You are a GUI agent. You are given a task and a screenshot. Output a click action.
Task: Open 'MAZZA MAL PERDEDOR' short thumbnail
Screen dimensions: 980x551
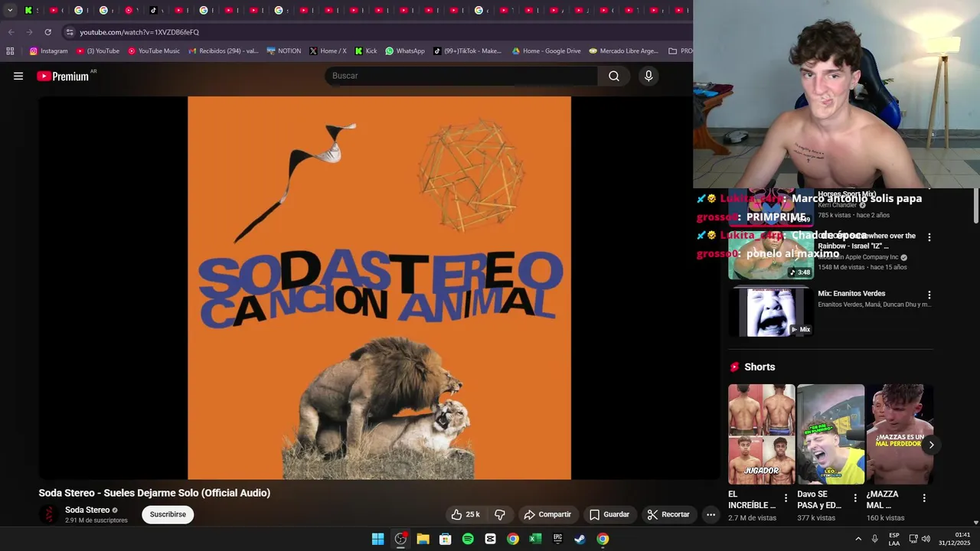click(x=900, y=435)
